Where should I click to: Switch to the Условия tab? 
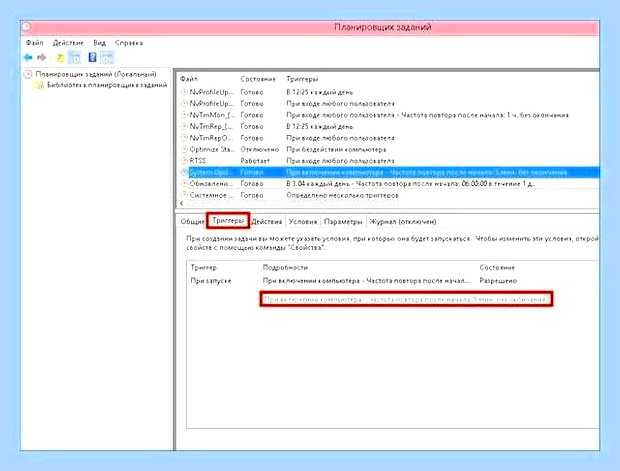click(303, 221)
